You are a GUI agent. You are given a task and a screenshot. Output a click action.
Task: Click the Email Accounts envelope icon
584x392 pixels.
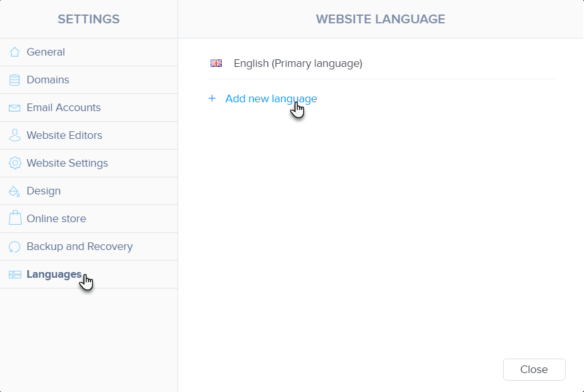tap(15, 108)
